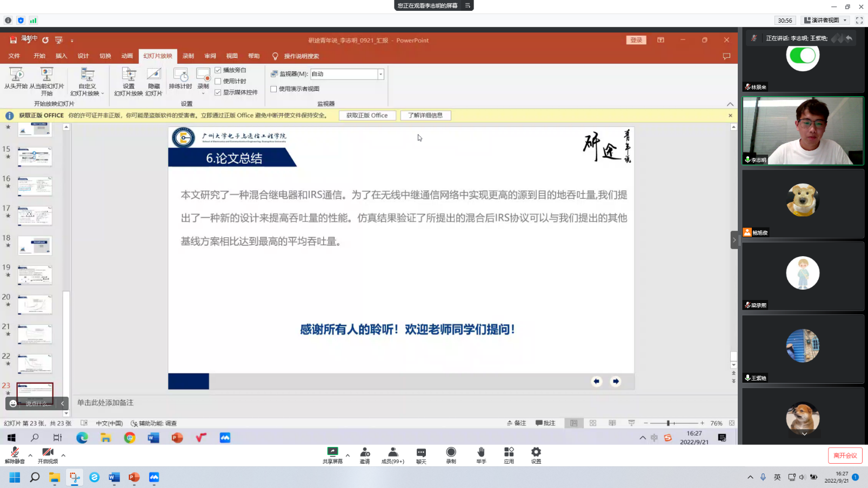Open monitor selection dropdown

[x=380, y=74]
